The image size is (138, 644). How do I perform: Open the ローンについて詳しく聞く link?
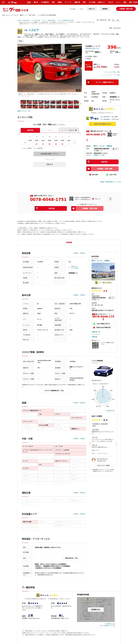pos(112,72)
